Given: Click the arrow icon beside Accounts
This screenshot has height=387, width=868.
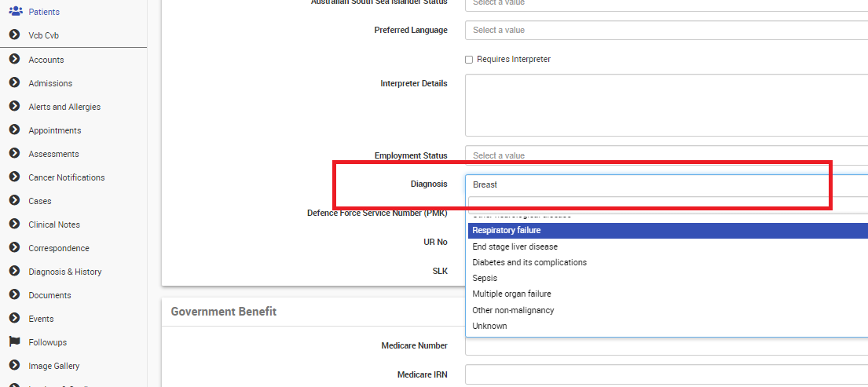Looking at the screenshot, I should (15, 59).
